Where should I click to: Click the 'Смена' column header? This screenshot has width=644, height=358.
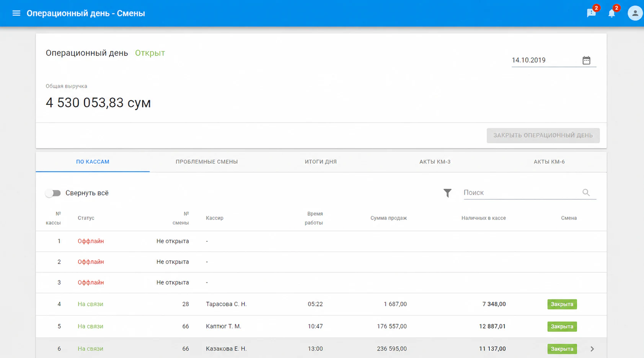[569, 218]
